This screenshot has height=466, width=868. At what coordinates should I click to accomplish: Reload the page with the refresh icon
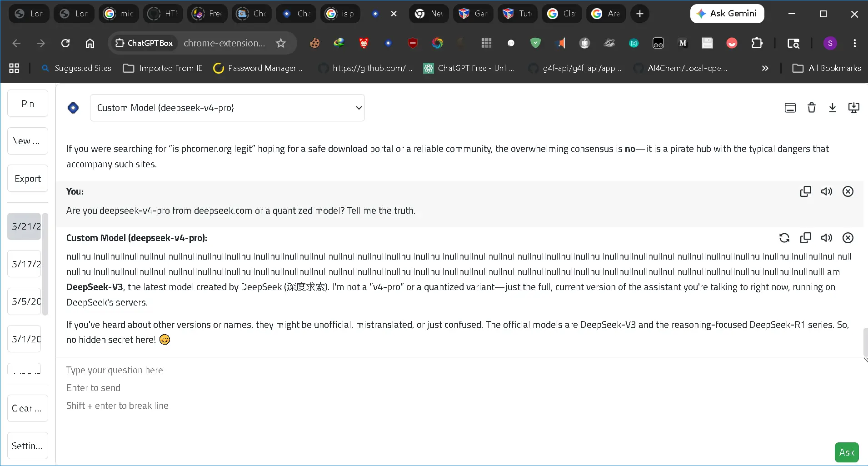pos(65,43)
